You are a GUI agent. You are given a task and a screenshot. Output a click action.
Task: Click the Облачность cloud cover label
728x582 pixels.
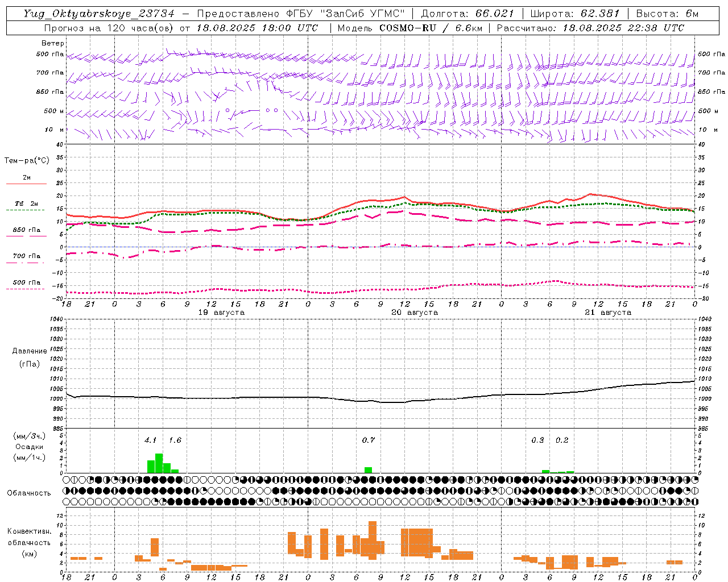[x=29, y=493]
